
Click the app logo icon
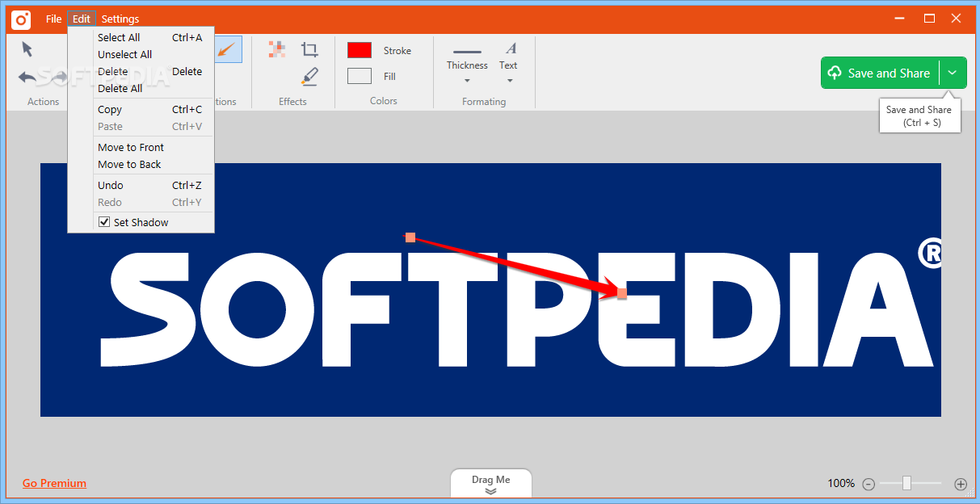click(x=21, y=19)
